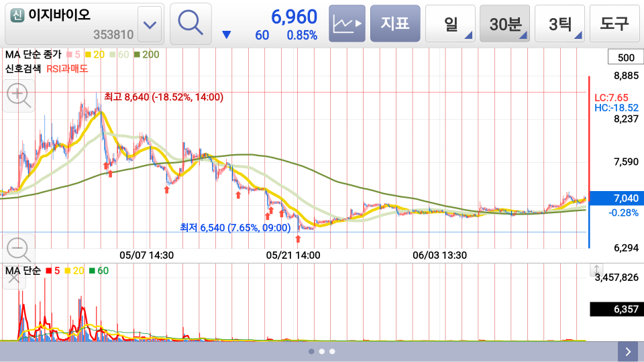Tap the volume MA 60 green swatch

pyautogui.click(x=93, y=271)
